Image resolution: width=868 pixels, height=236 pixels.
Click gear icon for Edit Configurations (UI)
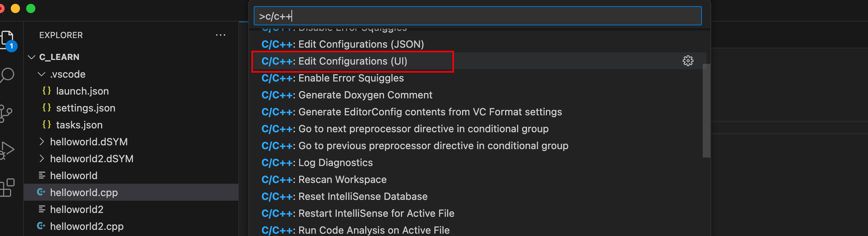click(x=688, y=61)
